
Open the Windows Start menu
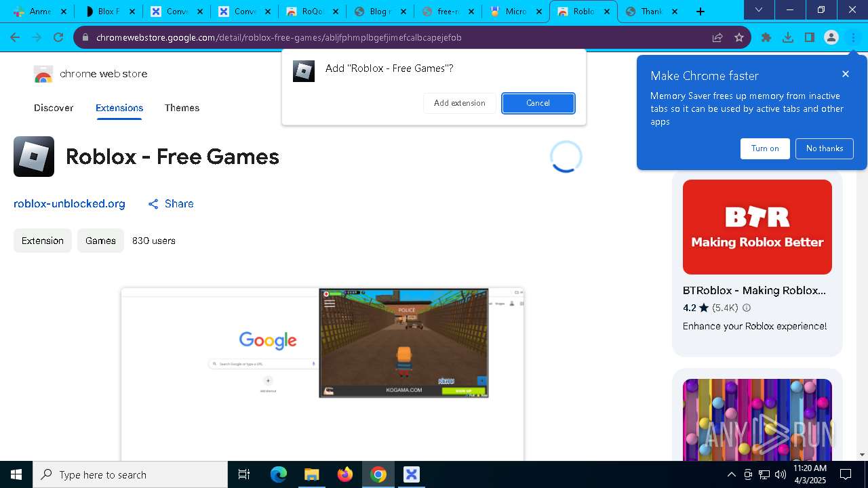point(16,474)
